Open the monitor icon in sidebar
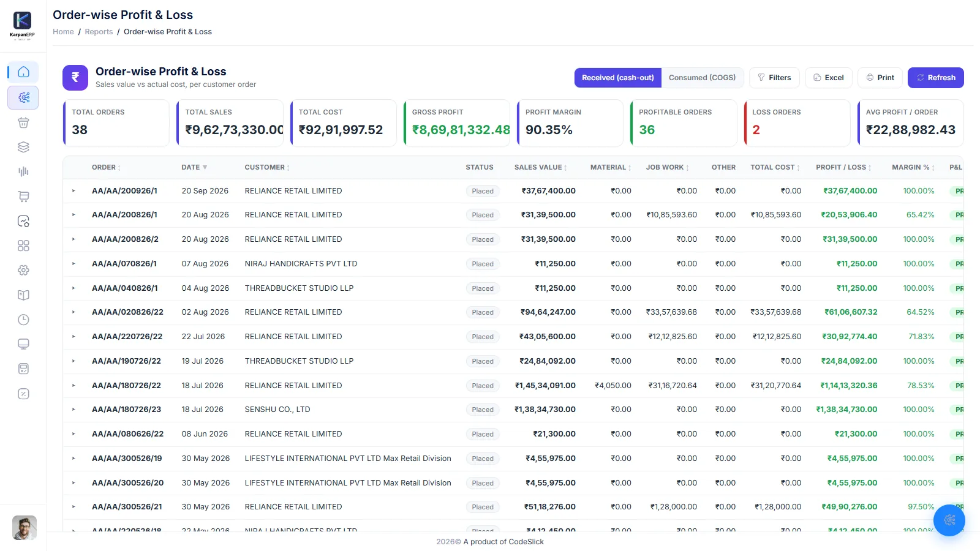Screen dimensions: 980x551 [23, 344]
